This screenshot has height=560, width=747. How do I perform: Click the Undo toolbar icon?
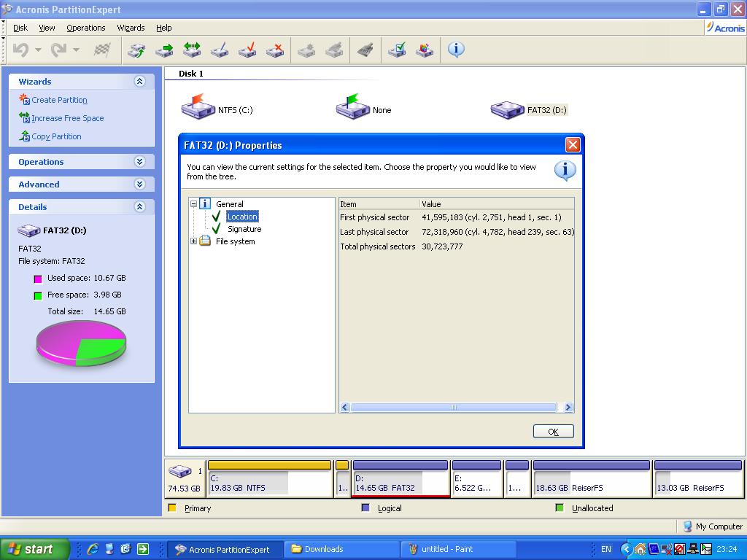20,50
